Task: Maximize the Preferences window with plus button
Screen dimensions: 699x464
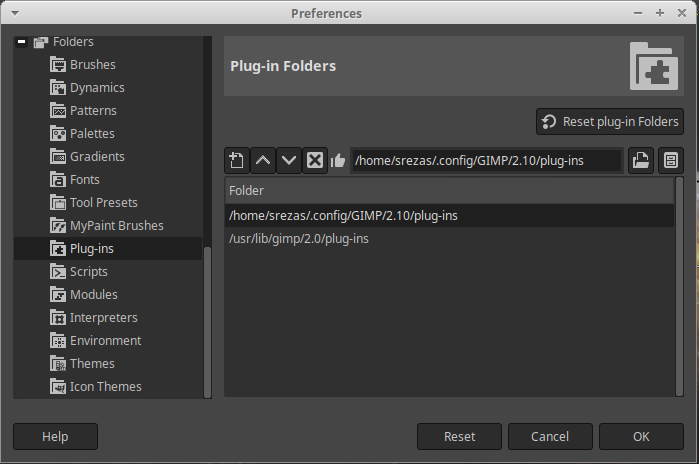Action: pyautogui.click(x=660, y=13)
